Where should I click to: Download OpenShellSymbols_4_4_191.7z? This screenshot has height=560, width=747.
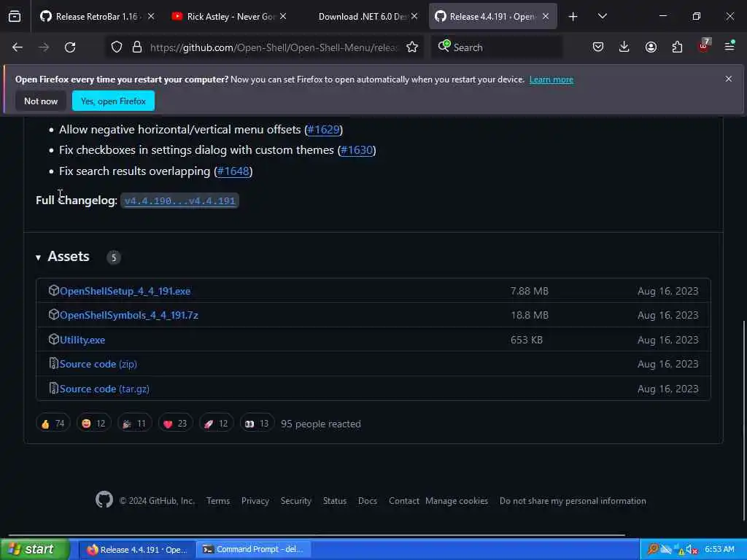click(x=128, y=315)
